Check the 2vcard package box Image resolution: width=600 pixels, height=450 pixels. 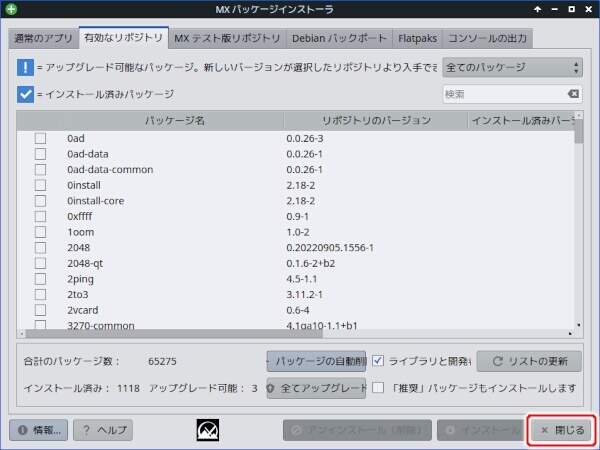[40, 310]
